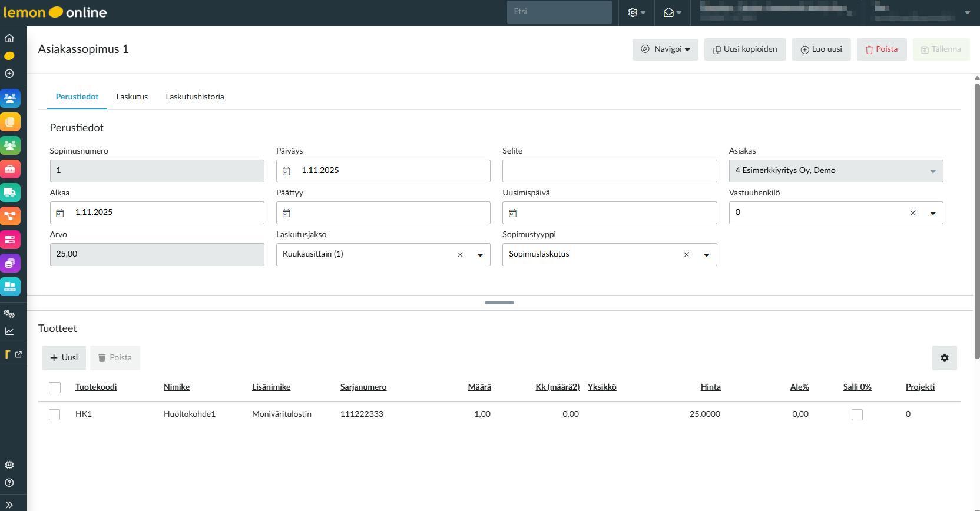Image resolution: width=980 pixels, height=511 pixels.
Task: Expand the Laskutusjakso dropdown arrow
Action: pyautogui.click(x=480, y=255)
